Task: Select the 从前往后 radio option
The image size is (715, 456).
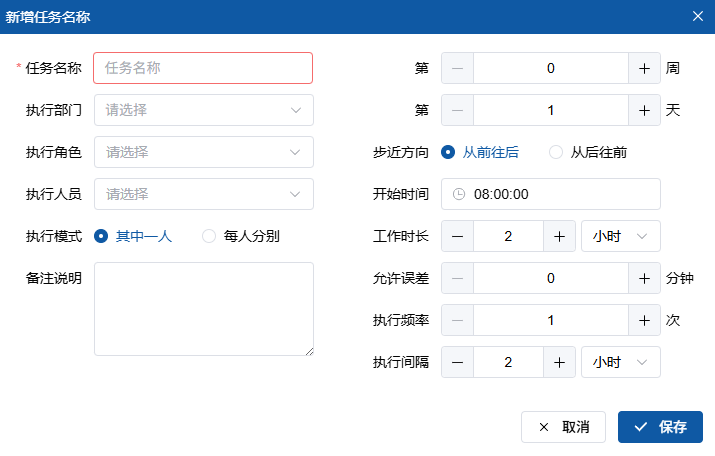Action: pos(448,152)
